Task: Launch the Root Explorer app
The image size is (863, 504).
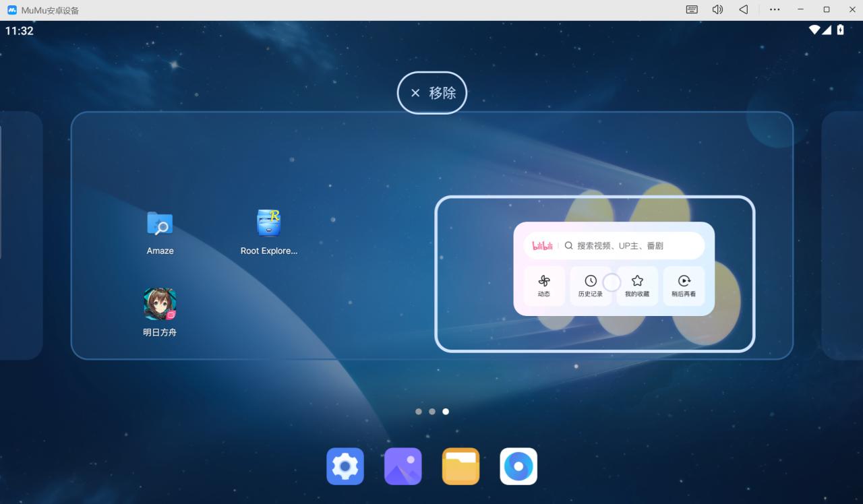Action: pos(268,224)
